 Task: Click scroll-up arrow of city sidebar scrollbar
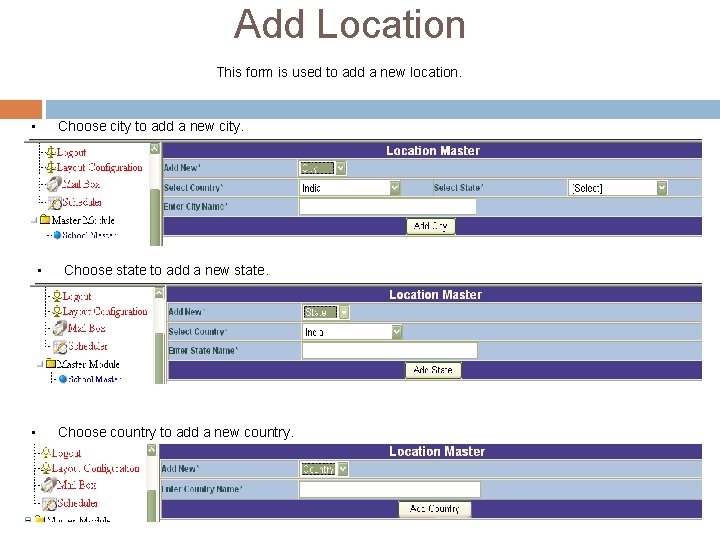[155, 148]
